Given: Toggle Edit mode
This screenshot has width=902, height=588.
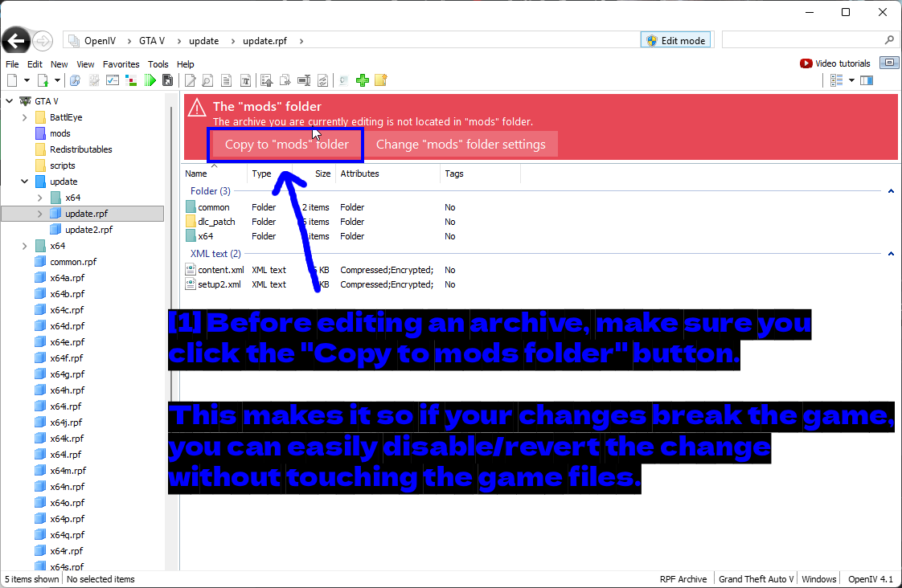Looking at the screenshot, I should click(676, 40).
